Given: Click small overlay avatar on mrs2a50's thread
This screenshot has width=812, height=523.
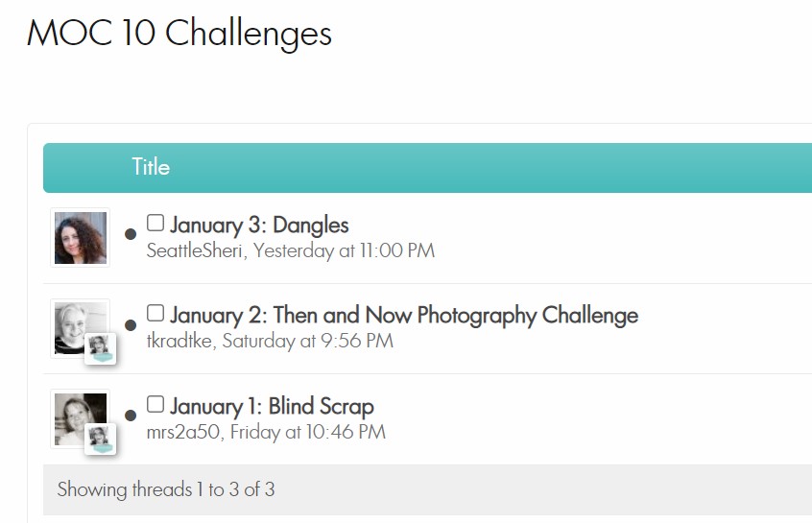Looking at the screenshot, I should pyautogui.click(x=101, y=439).
